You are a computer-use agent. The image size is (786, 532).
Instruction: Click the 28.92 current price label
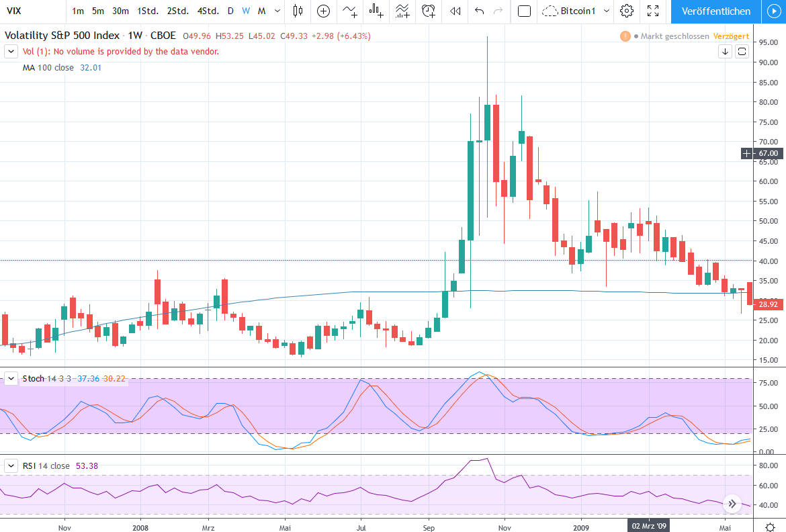pyautogui.click(x=768, y=304)
